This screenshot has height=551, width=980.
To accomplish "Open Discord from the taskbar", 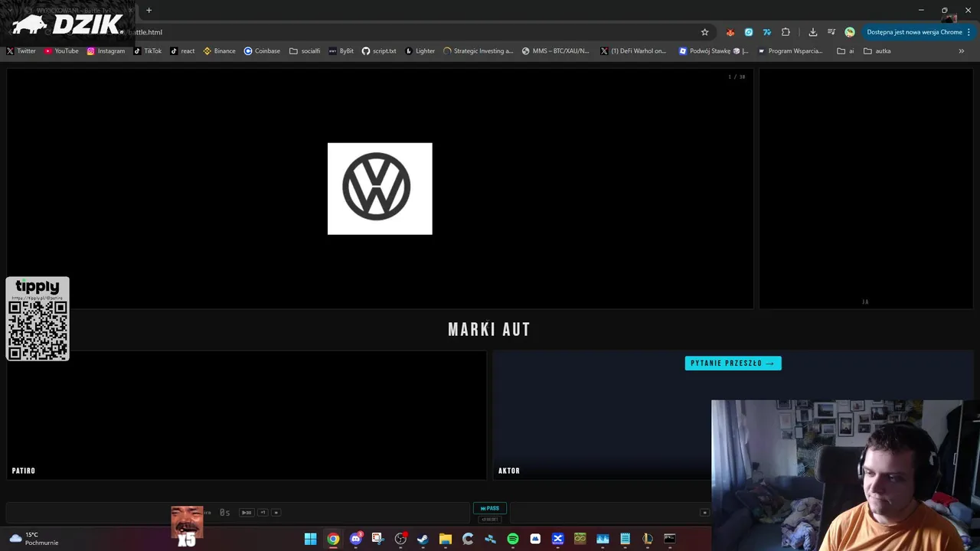I will point(355,539).
